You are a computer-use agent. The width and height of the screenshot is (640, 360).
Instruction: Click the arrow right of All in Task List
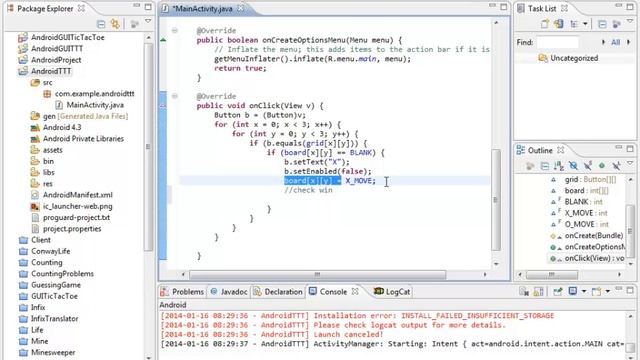[x=628, y=42]
